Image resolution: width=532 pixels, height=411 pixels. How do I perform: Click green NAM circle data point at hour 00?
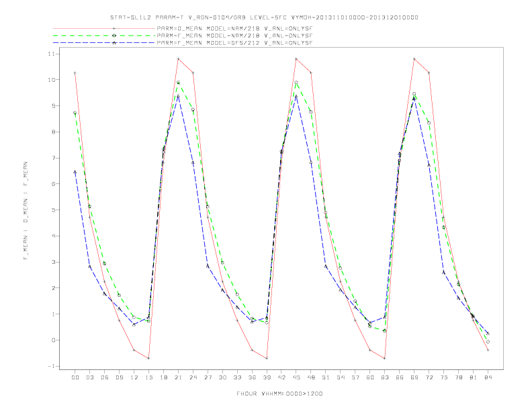click(75, 113)
